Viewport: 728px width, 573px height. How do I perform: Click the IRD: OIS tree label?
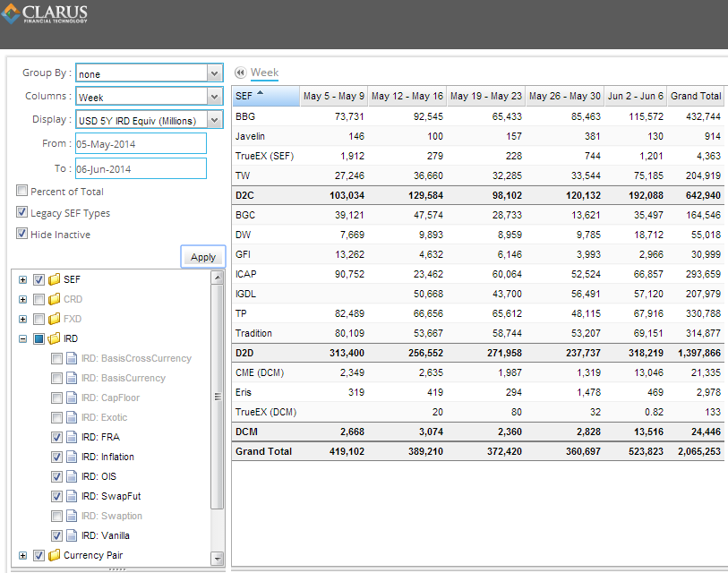[98, 476]
